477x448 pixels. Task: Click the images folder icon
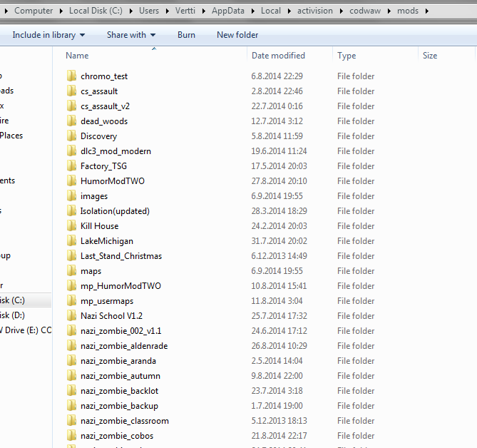tap(71, 195)
